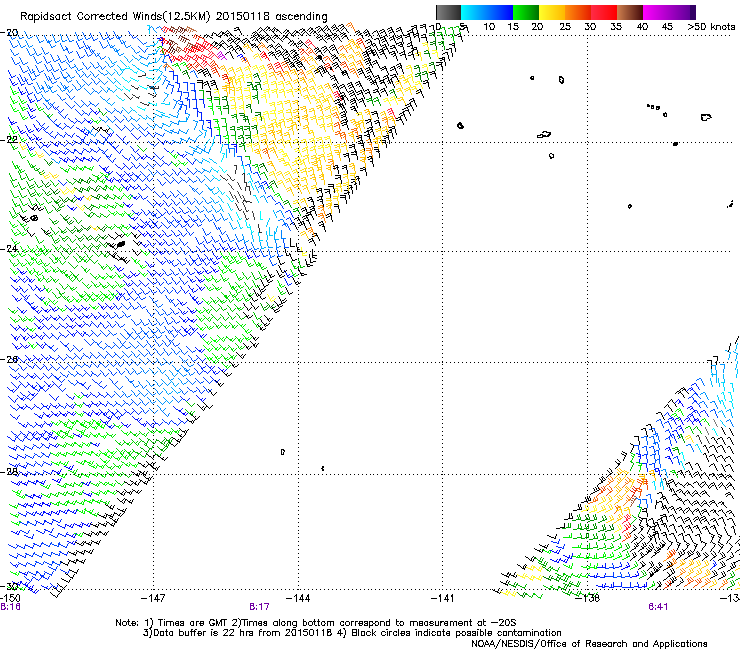Click the 'Rapidscat Corrected Winds(12.5KM)' title text
The width and height of the screenshot is (740, 650).
[x=115, y=16]
